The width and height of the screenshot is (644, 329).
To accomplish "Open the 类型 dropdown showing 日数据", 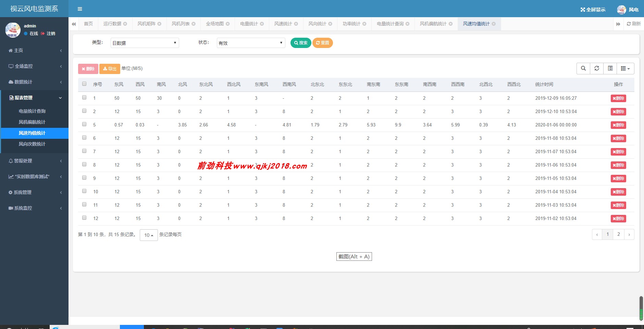I will coord(144,42).
